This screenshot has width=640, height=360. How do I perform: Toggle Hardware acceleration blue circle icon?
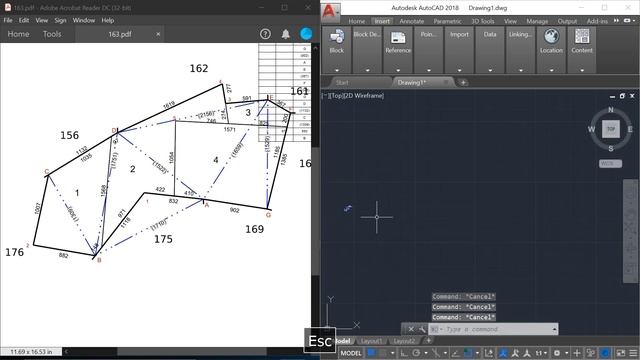tap(605, 353)
